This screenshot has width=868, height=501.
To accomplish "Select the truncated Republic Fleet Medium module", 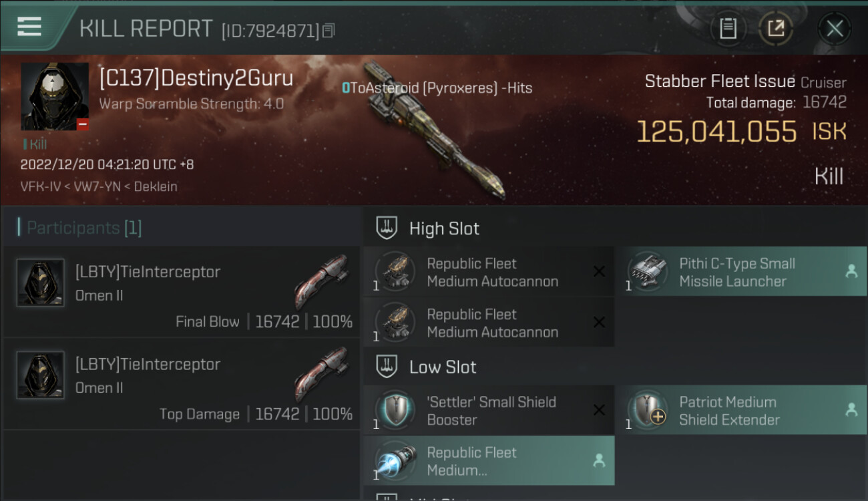I will click(489, 461).
